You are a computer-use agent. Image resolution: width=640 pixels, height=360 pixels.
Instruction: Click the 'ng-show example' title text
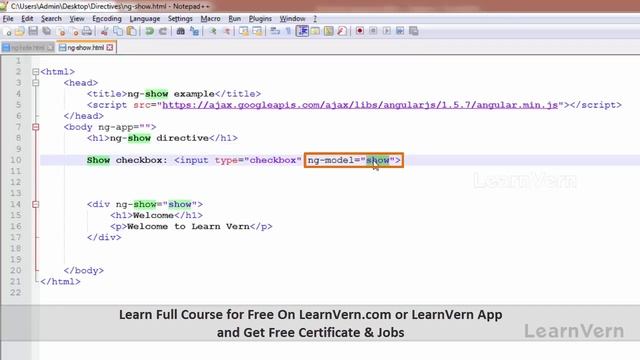pos(171,94)
